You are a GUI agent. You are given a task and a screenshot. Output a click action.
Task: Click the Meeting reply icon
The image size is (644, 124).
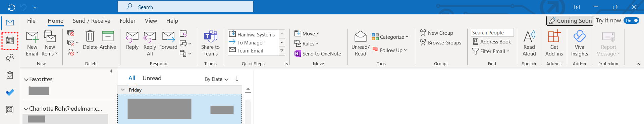tap(183, 33)
